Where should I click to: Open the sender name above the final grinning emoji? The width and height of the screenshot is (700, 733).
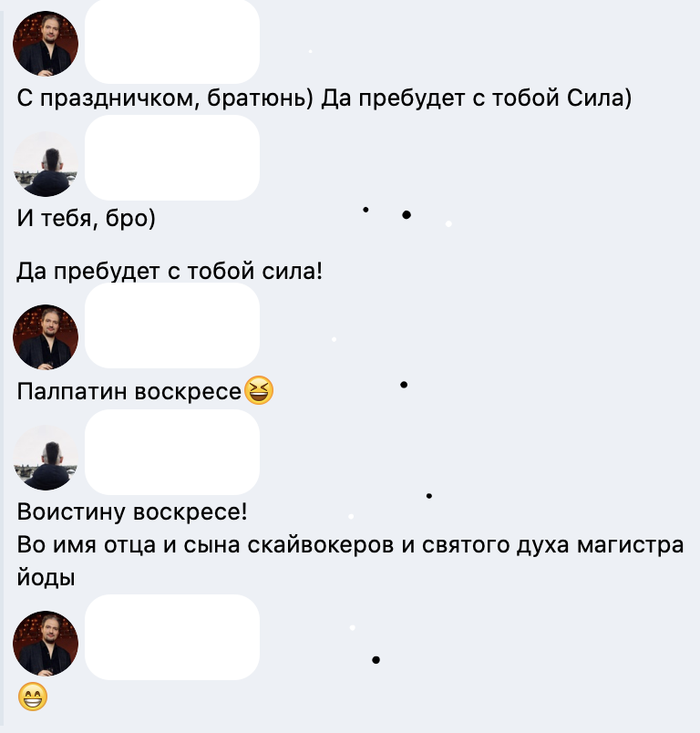pyautogui.click(x=172, y=637)
